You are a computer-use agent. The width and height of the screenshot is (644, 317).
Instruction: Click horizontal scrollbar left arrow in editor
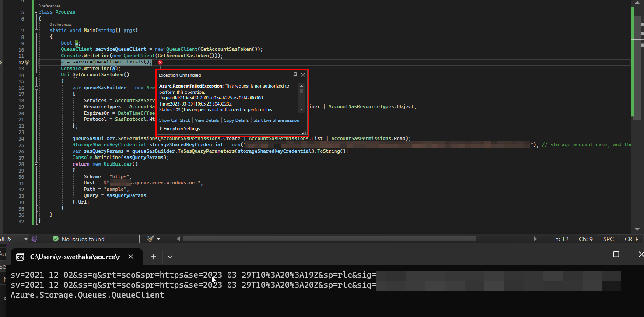click(178, 239)
